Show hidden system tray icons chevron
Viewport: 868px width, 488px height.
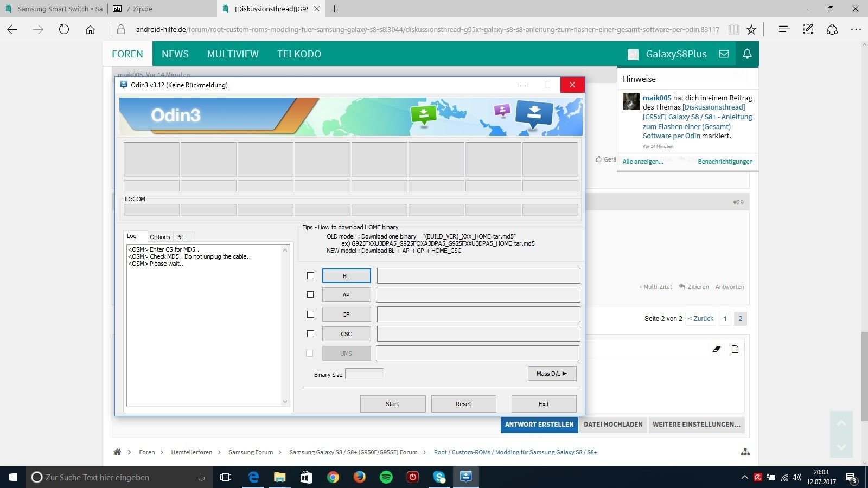click(x=744, y=477)
